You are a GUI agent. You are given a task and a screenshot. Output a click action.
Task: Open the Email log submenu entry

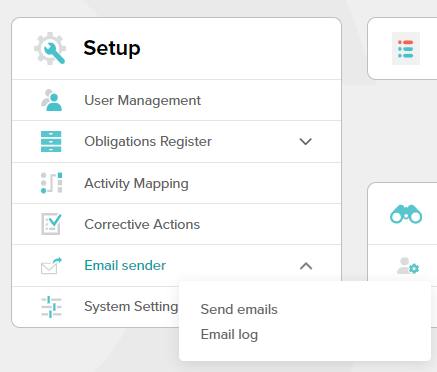(x=229, y=334)
